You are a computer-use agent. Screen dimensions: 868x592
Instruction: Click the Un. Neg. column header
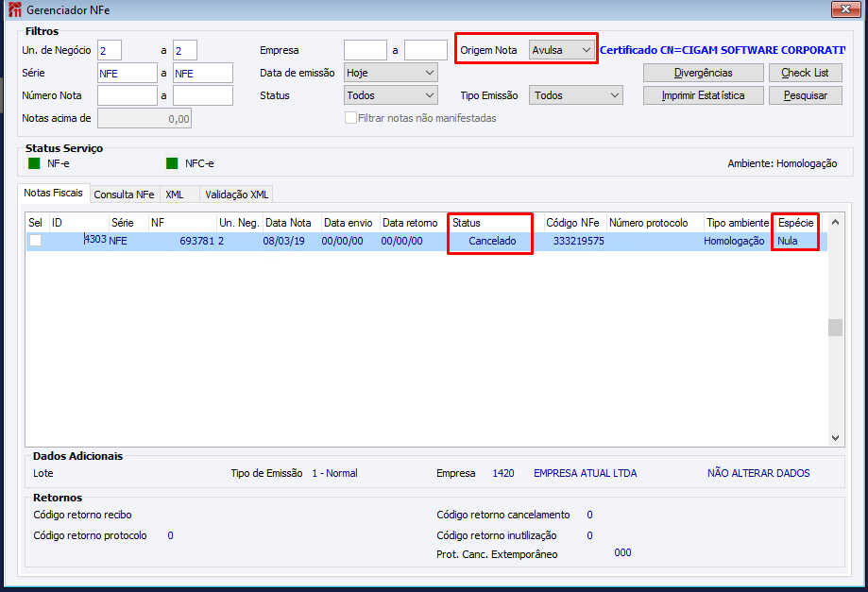(239, 223)
